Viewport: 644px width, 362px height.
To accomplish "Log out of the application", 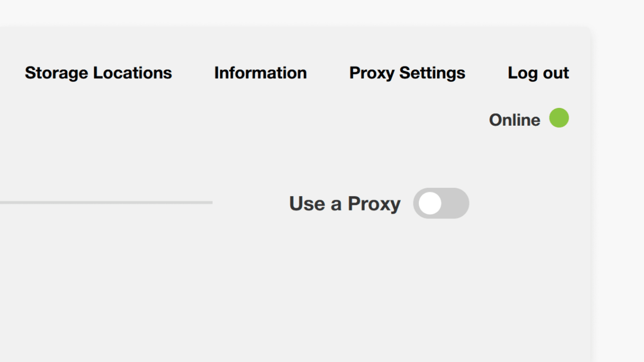I will point(538,73).
